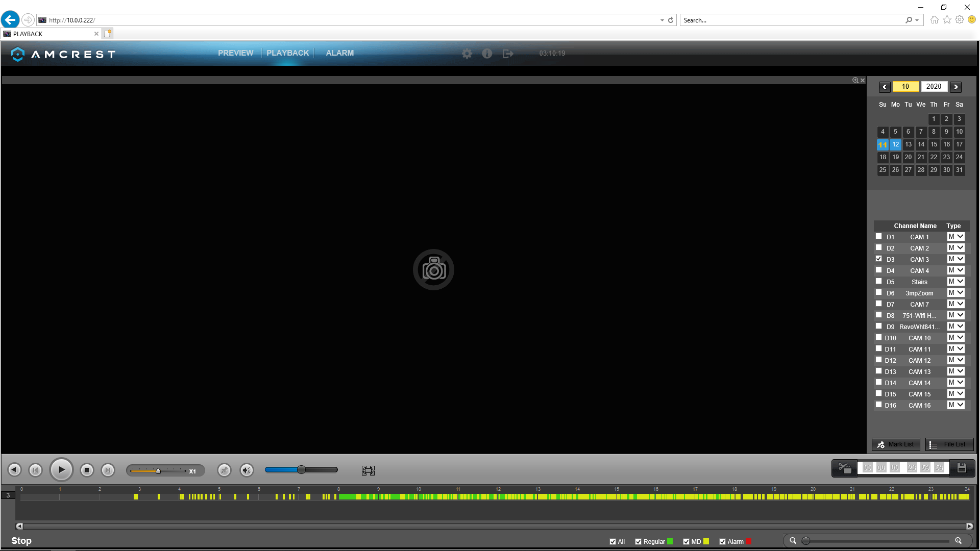This screenshot has width=980, height=551.
Task: Open settings gear icon in header
Action: (467, 54)
